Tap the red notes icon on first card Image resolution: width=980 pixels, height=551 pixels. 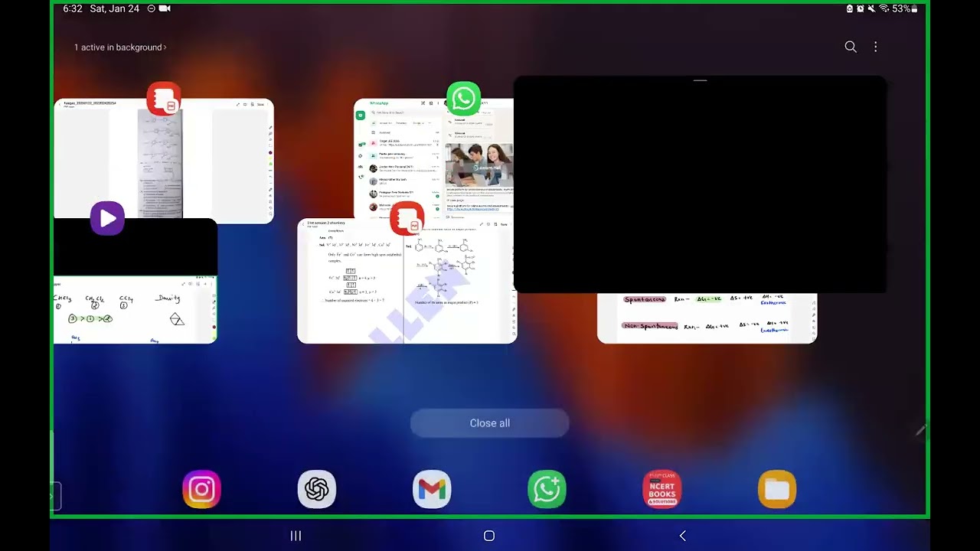point(164,99)
